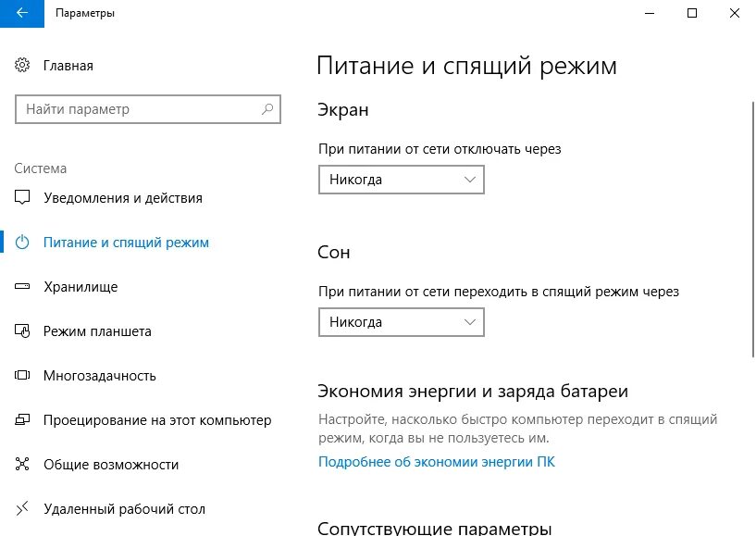Click the Remote Desktop icon

tap(23, 509)
